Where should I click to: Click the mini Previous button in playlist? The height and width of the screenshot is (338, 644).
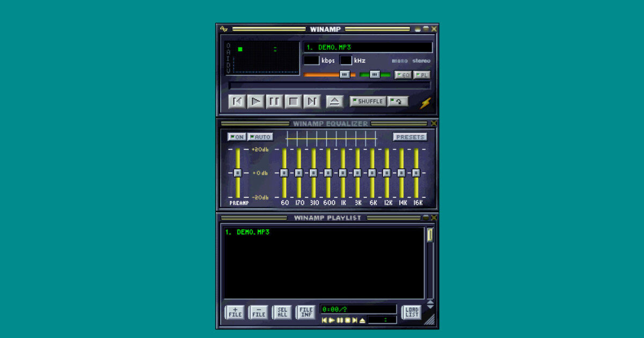coord(324,320)
